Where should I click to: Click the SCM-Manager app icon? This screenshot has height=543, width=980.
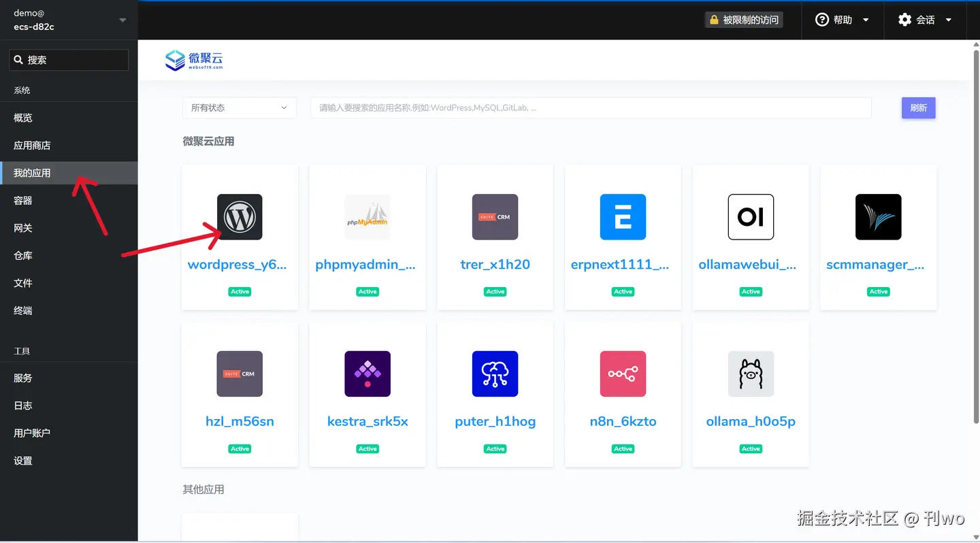879,217
